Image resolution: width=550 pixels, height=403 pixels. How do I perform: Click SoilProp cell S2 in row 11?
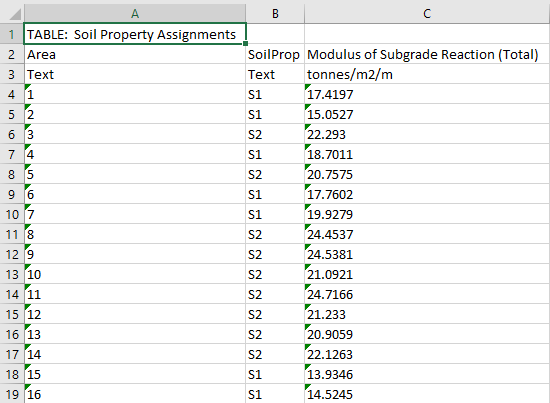coord(275,234)
